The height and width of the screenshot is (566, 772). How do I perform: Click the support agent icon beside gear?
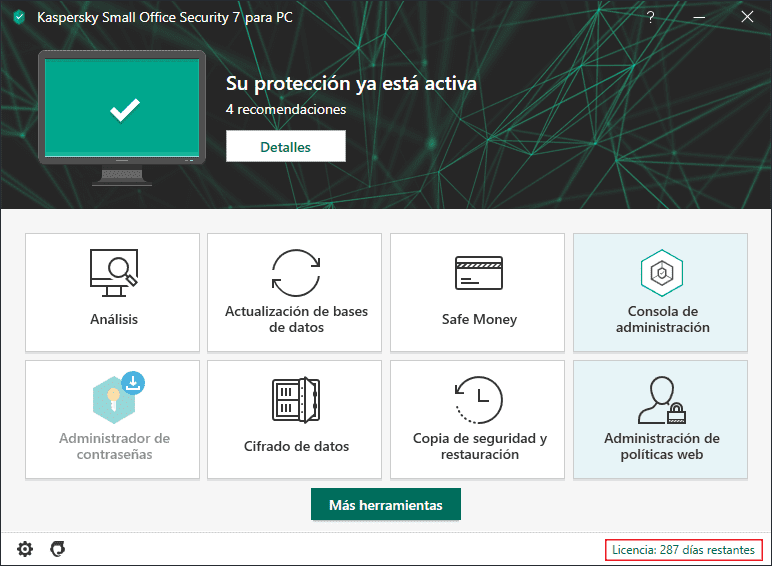(58, 548)
